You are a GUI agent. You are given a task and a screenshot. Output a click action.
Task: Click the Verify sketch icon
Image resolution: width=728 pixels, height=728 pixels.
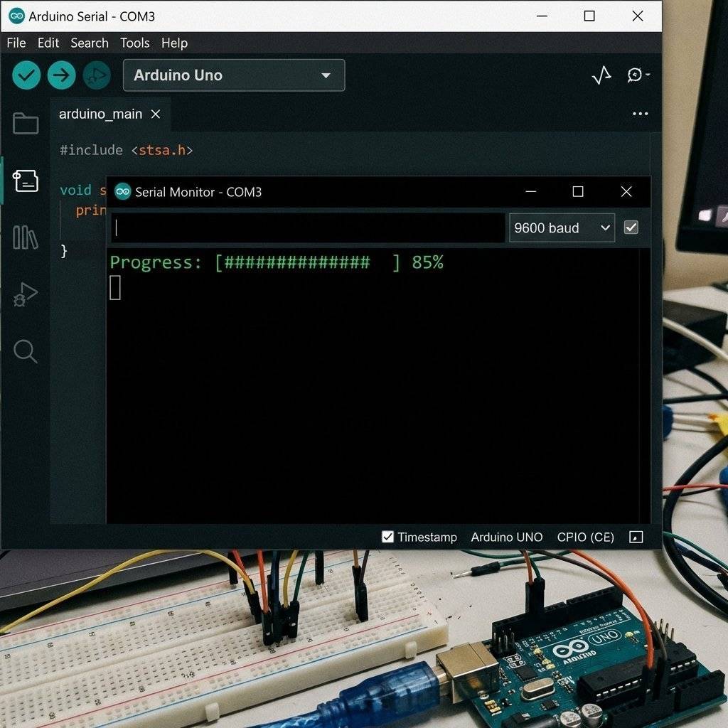[26, 75]
